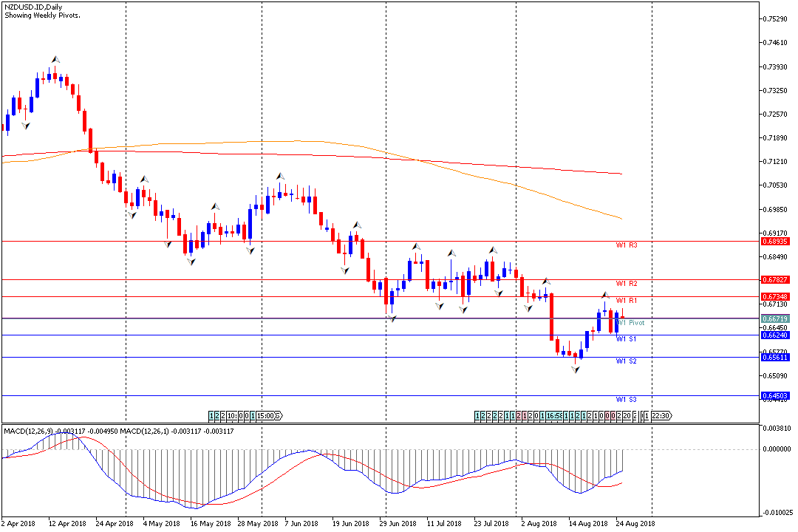Viewport: 798px width, 532px height.
Task: Click the 19 Jun 2018 date label
Action: [351, 523]
